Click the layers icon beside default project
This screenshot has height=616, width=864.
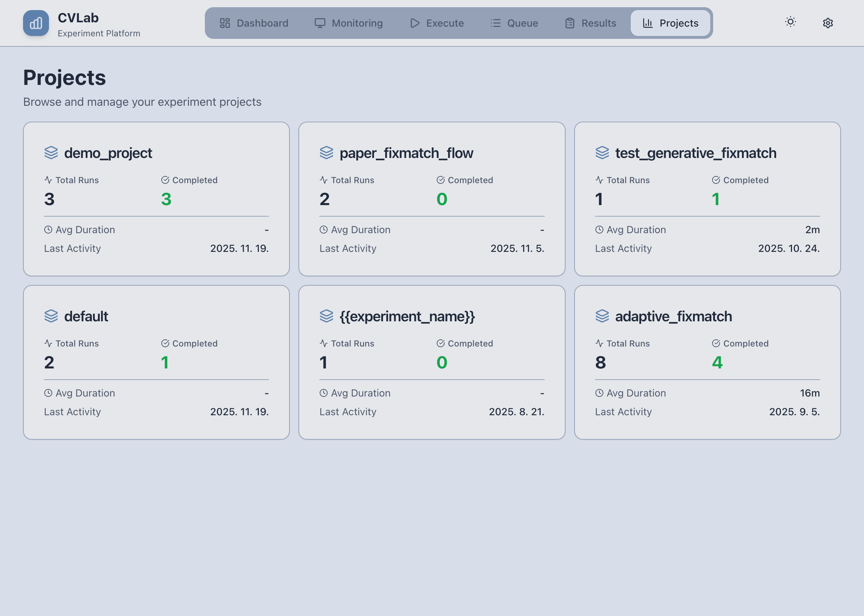(x=51, y=316)
